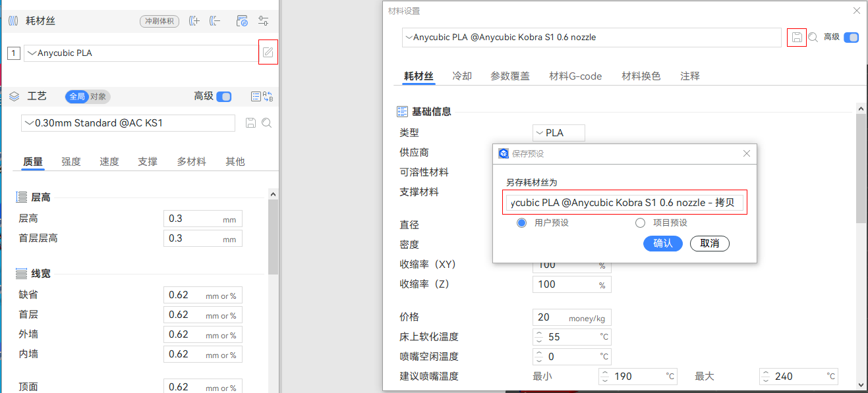Search process settings with magnifier icon
The height and width of the screenshot is (393, 868).
click(x=266, y=123)
